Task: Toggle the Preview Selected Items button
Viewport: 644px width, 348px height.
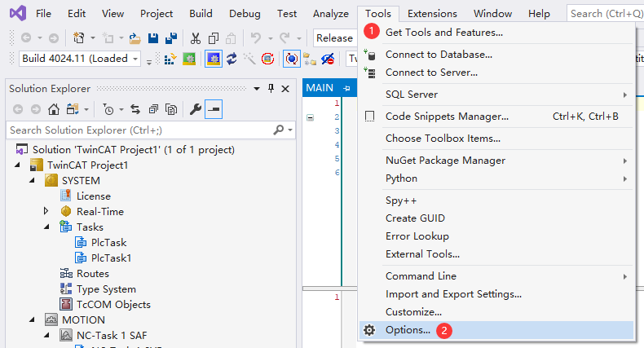Action: tap(214, 109)
